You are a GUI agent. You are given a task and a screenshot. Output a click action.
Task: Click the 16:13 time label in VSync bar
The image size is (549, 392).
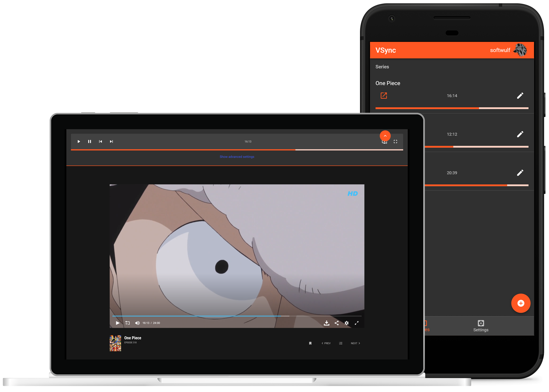click(248, 141)
